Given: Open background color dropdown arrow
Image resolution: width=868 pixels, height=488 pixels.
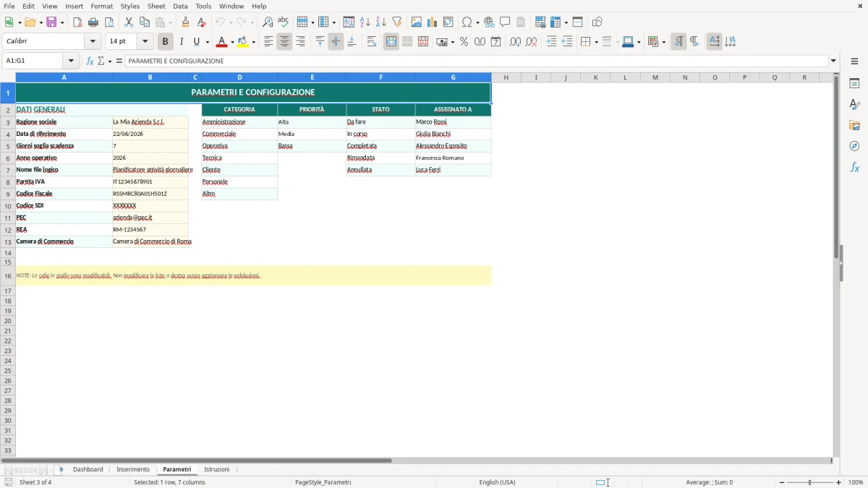Looking at the screenshot, I should 254,42.
